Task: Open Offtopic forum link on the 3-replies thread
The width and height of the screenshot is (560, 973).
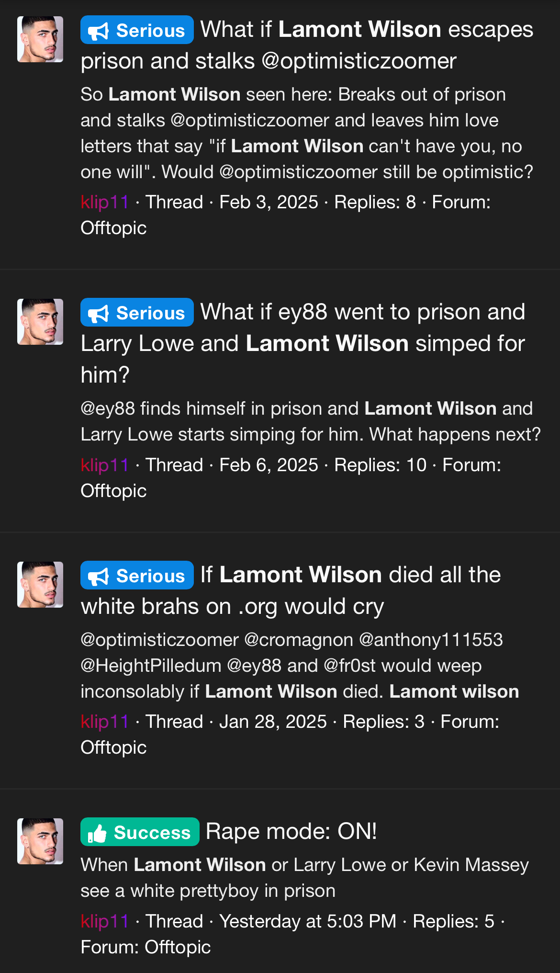Action: click(113, 747)
